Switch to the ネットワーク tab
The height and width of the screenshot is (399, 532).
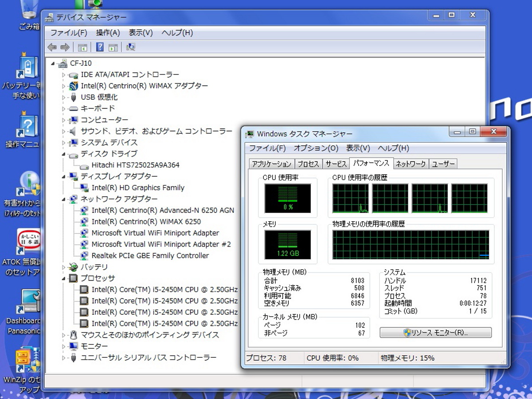coord(411,164)
